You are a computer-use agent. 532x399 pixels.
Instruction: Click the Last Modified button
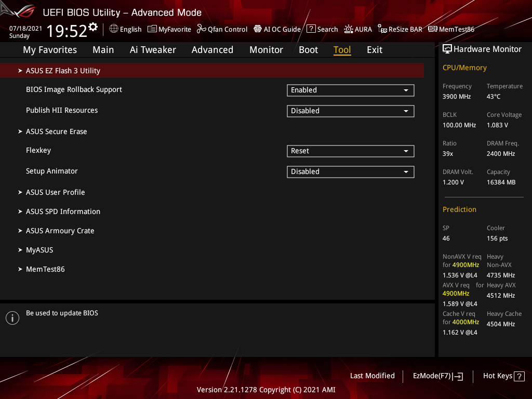click(x=372, y=376)
